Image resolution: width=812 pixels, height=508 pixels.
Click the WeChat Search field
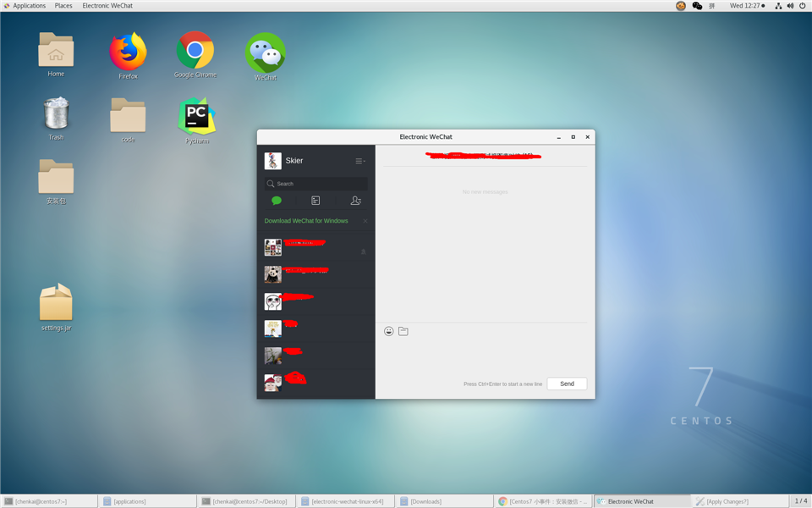point(315,184)
